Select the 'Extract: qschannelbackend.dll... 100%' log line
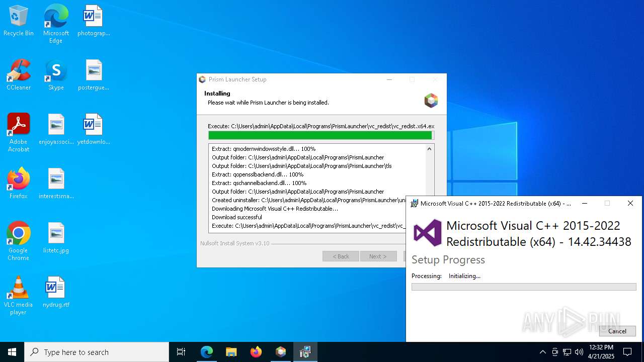The height and width of the screenshot is (362, 644). pos(259,183)
